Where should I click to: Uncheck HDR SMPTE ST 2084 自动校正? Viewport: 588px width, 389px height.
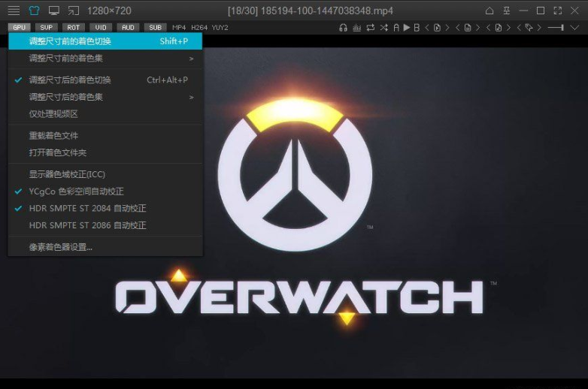[87, 208]
